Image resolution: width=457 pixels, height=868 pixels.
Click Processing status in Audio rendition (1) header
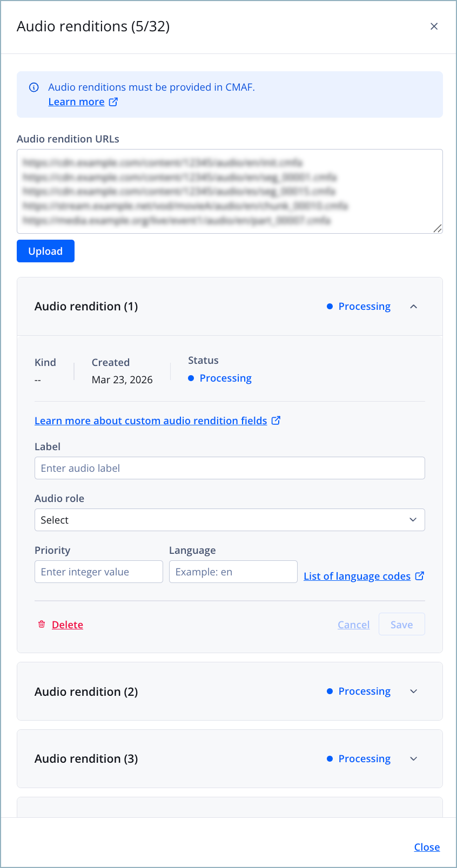click(359, 307)
